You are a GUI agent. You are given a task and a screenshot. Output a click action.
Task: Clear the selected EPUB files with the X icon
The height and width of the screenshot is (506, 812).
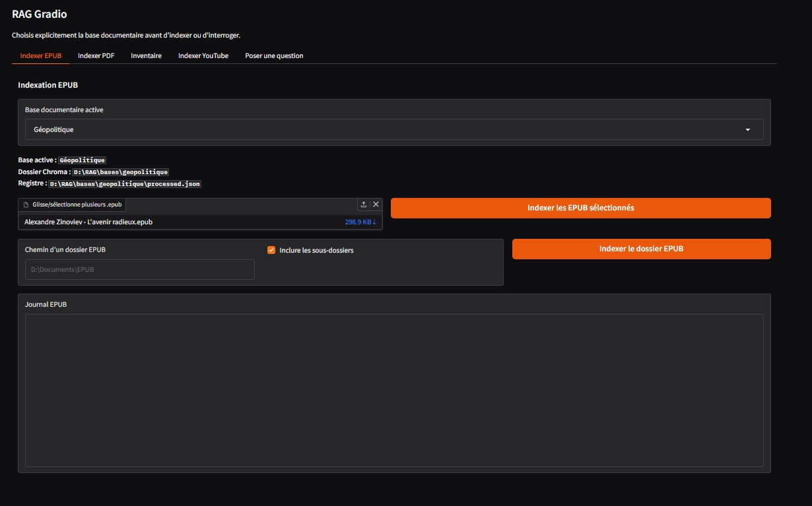(x=376, y=205)
